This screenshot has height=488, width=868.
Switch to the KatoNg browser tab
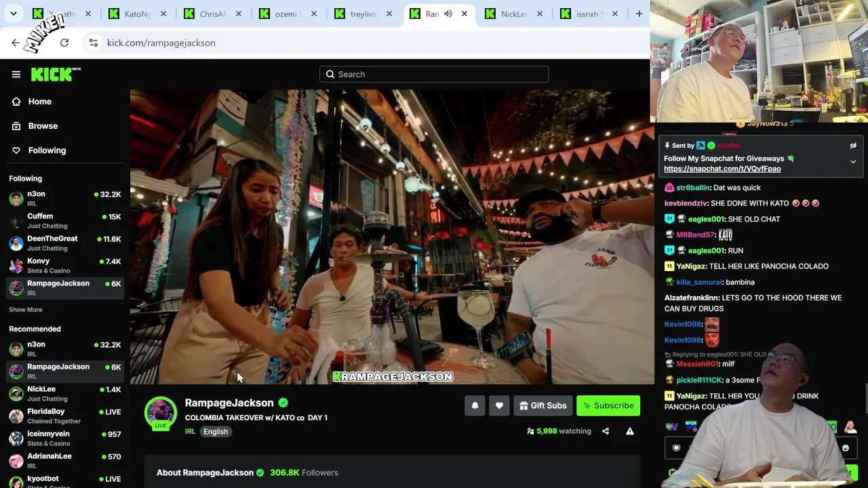click(x=137, y=14)
